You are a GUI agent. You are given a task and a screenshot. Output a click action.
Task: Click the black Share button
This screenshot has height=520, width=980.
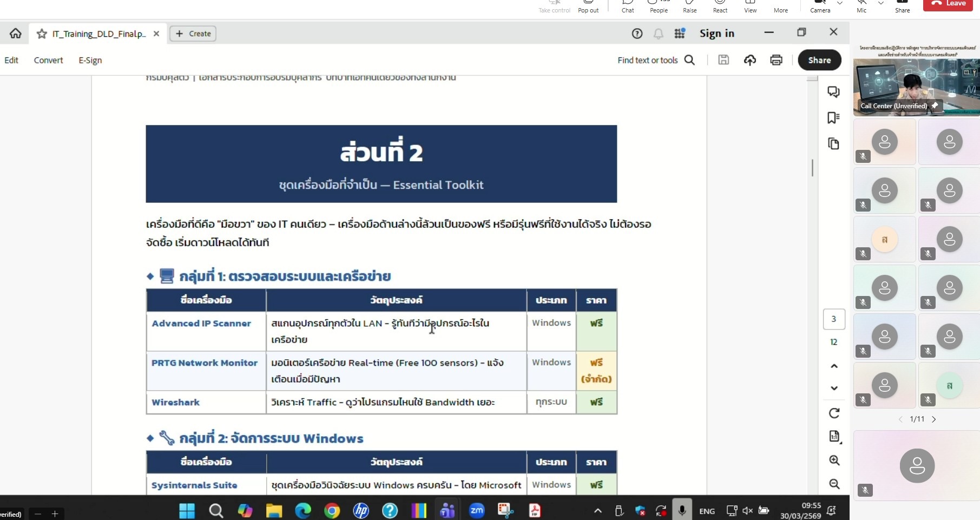pos(819,60)
